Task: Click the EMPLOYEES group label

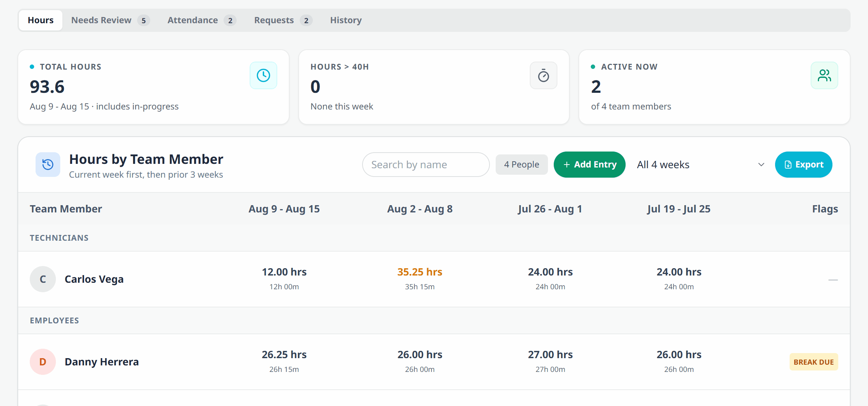Action: (x=54, y=320)
